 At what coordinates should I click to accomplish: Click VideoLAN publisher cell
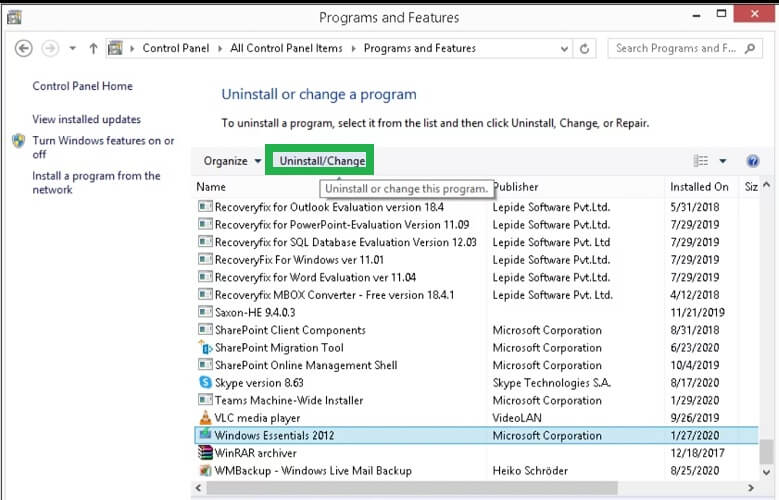tap(517, 418)
